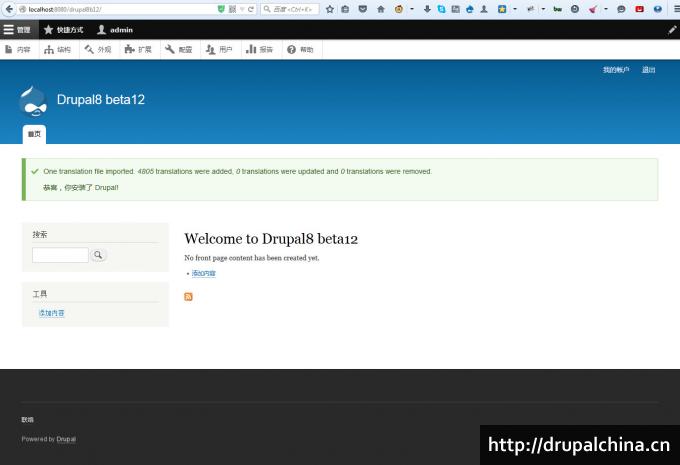Expand dropdown arrow next to the yellow star icon

click(x=515, y=9)
